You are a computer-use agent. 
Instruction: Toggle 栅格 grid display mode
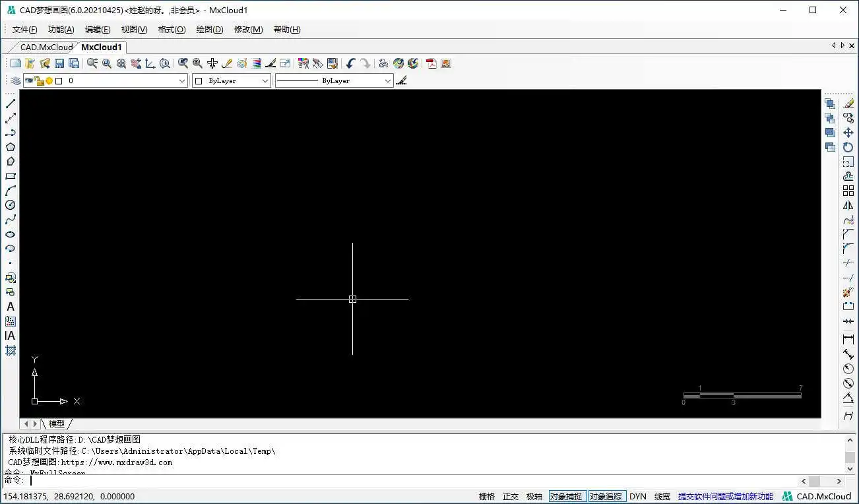tap(487, 496)
